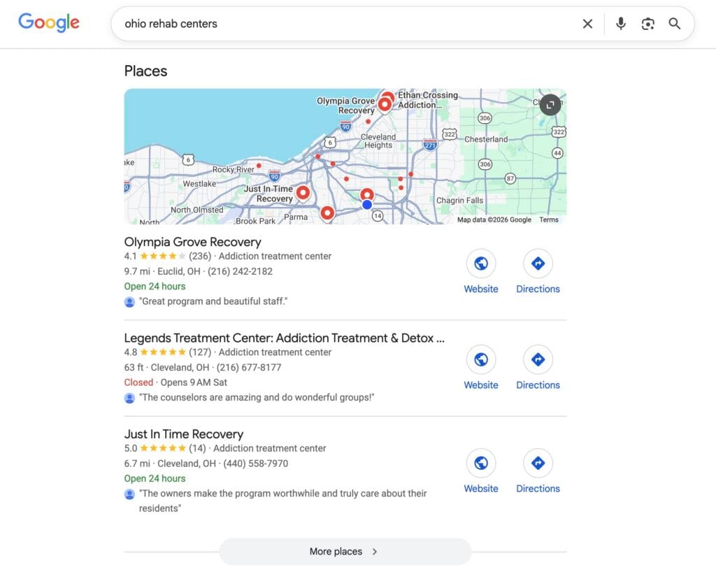
Task: Click the review about owners and residents
Action: click(x=283, y=501)
